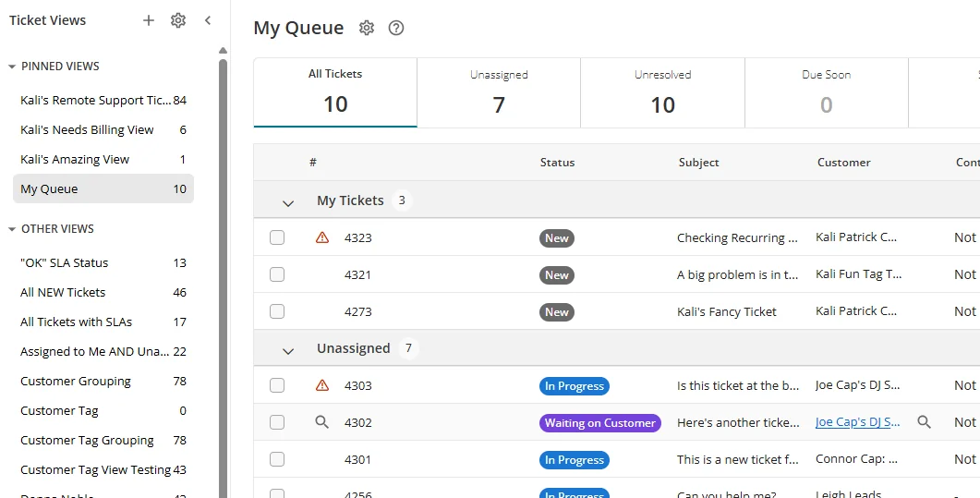The height and width of the screenshot is (498, 980).
Task: Click warning icon on ticket 4323
Action: click(321, 237)
